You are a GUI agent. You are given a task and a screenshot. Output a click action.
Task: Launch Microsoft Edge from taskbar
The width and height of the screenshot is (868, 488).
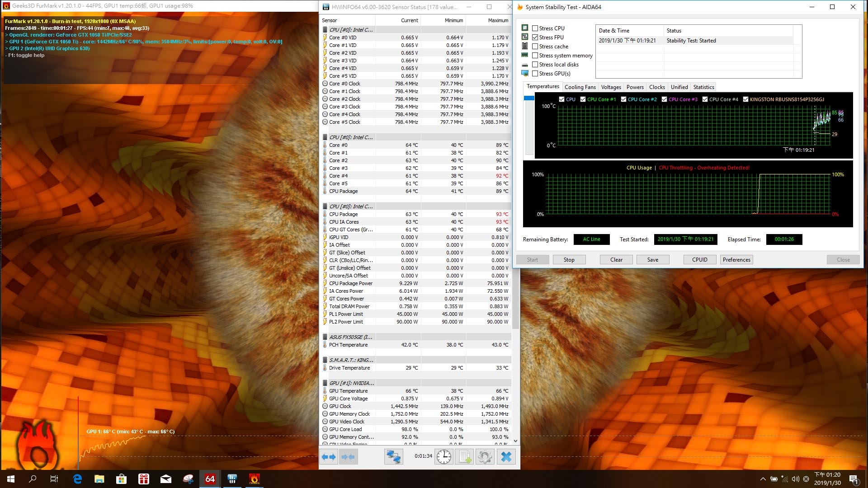tap(77, 479)
